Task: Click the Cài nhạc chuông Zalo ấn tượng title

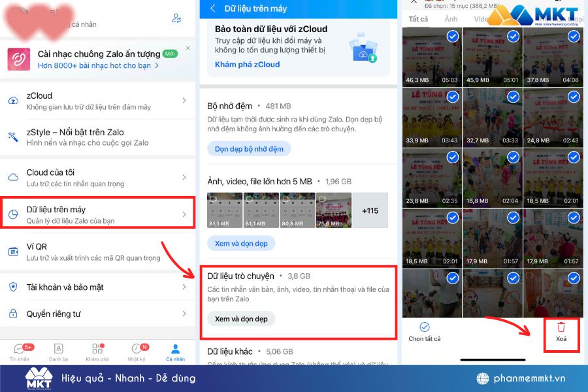Action: click(x=99, y=54)
